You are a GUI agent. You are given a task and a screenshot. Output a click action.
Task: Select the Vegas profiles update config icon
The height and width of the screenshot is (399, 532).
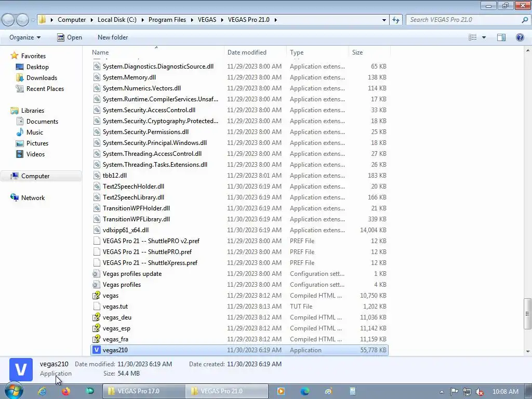(x=97, y=273)
